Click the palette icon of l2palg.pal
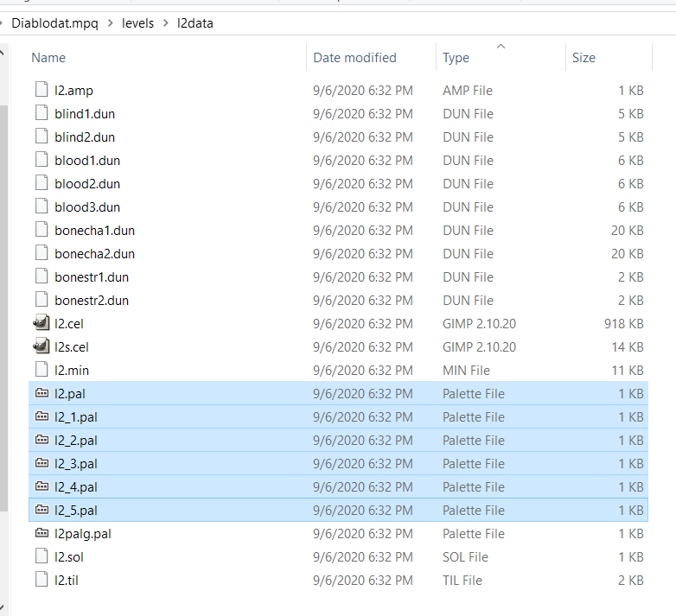676x616 pixels. coord(41,532)
